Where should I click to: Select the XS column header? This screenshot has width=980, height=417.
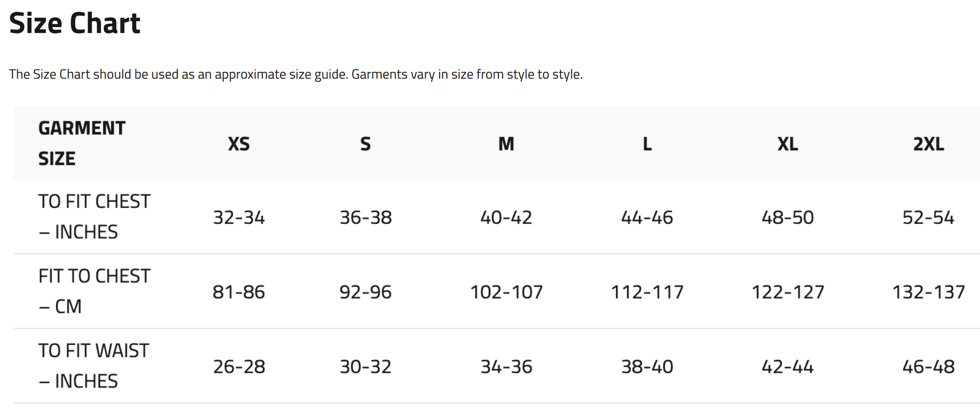coord(239,144)
